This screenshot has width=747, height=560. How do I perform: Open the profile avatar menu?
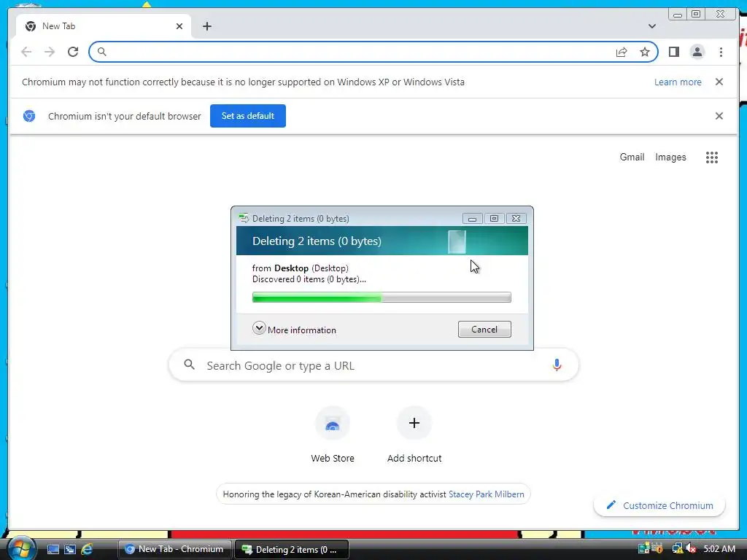(697, 52)
